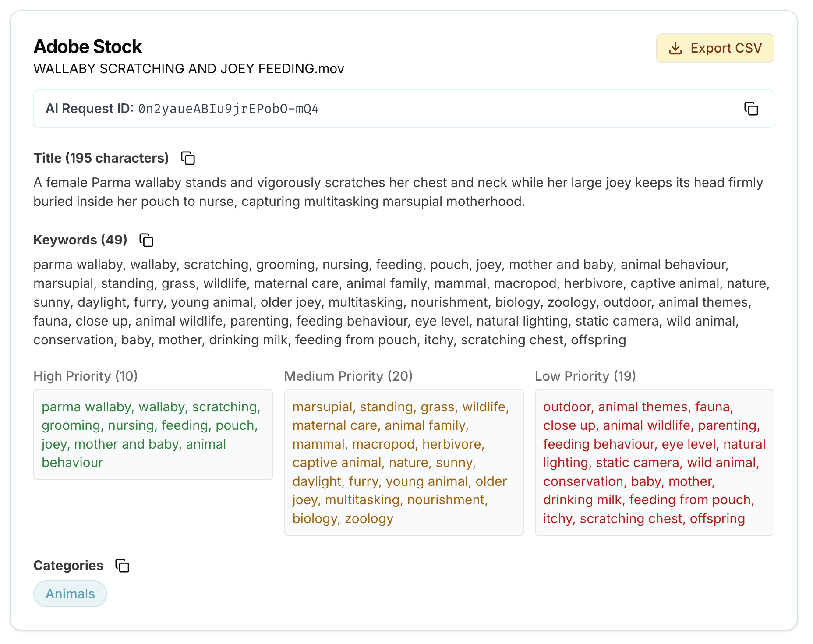
Task: Click the medium priority keywords box
Action: (404, 462)
